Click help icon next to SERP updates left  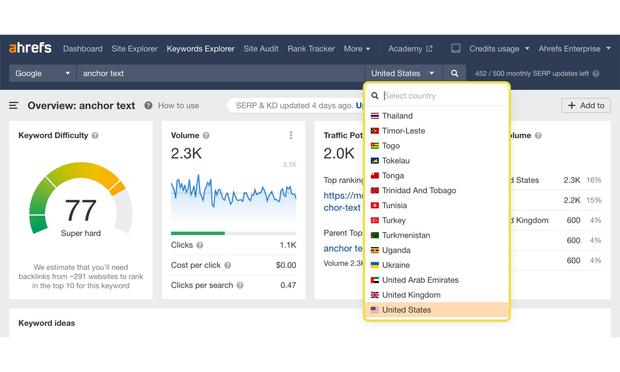[x=596, y=74]
